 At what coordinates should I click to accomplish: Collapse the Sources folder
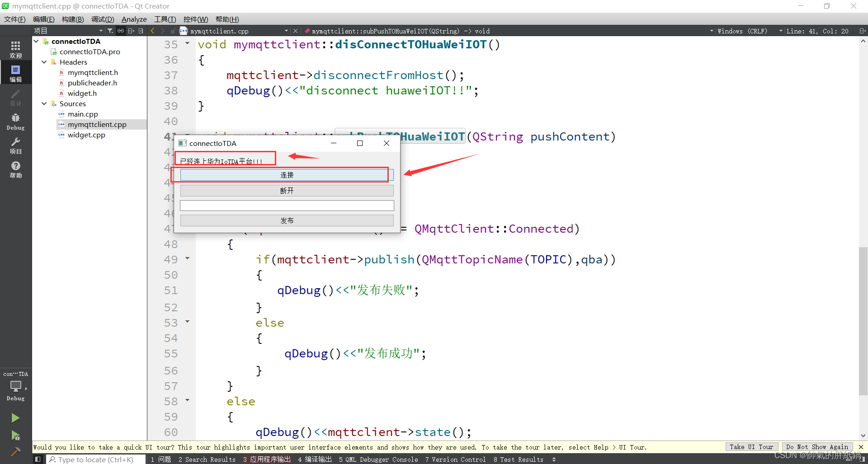pos(44,103)
